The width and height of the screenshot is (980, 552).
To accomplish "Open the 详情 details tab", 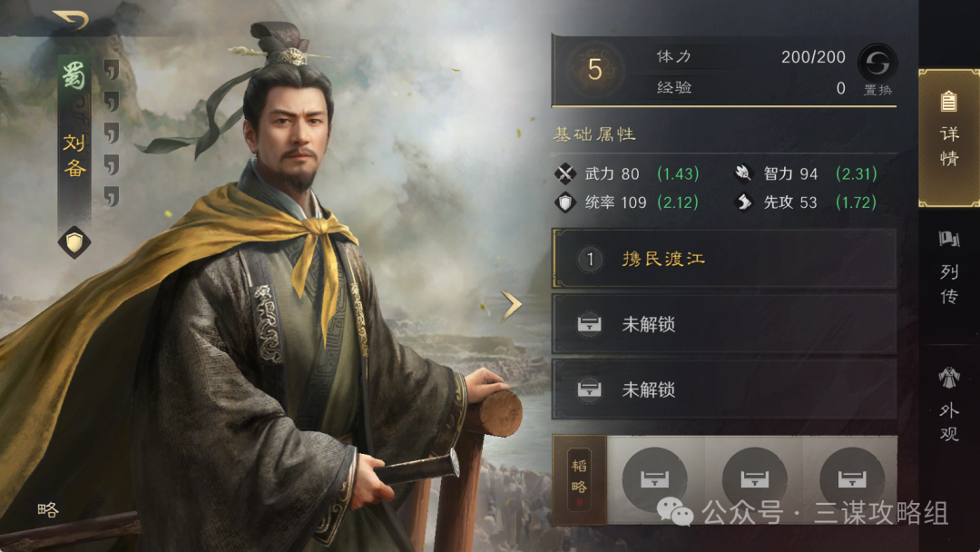I will [x=949, y=138].
